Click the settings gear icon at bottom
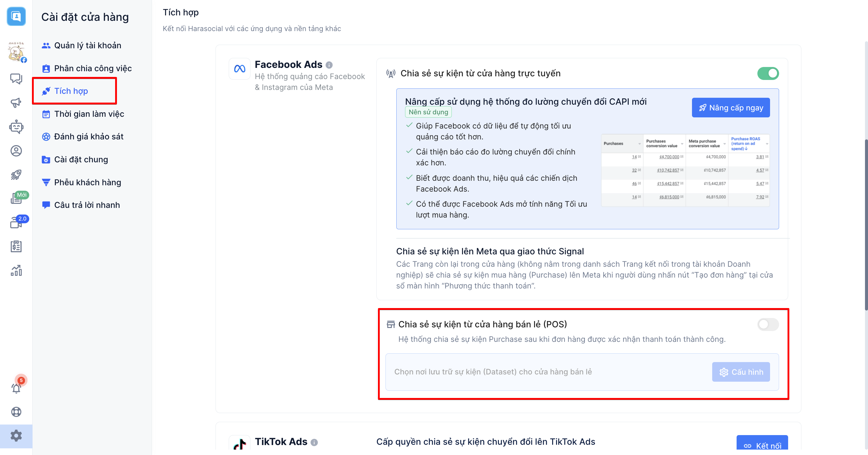 (x=16, y=436)
